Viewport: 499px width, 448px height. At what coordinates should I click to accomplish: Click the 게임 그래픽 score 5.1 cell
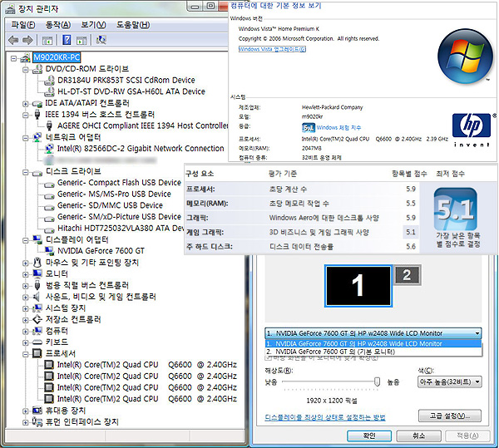click(411, 232)
